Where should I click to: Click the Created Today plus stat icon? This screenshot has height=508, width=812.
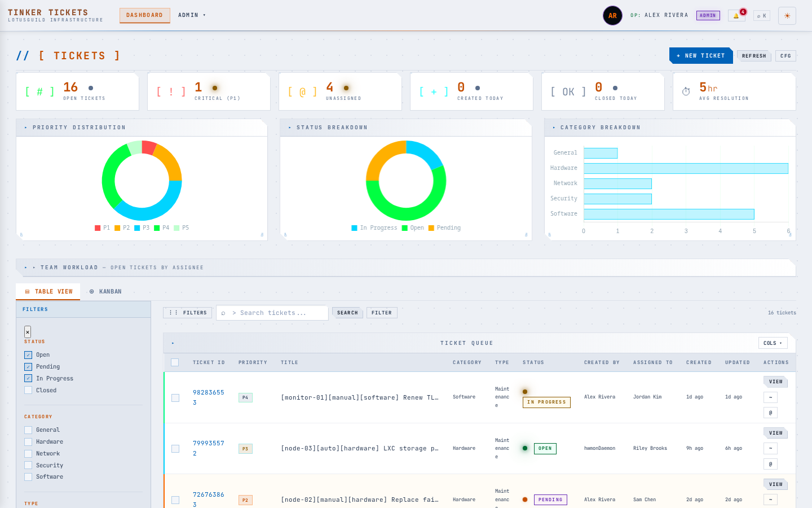434,91
